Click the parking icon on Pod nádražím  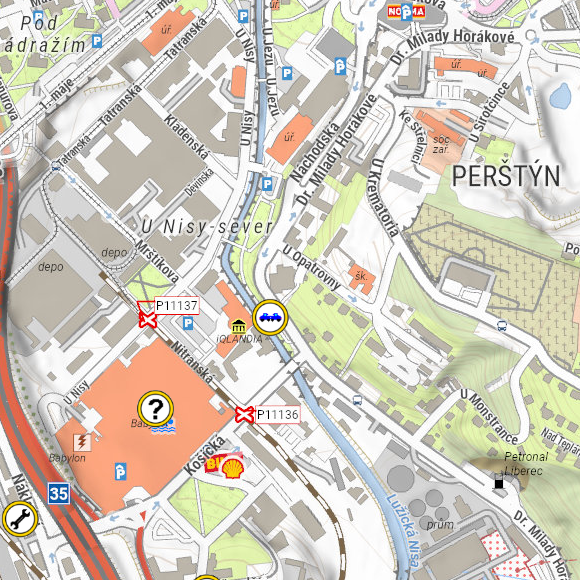coord(97,41)
